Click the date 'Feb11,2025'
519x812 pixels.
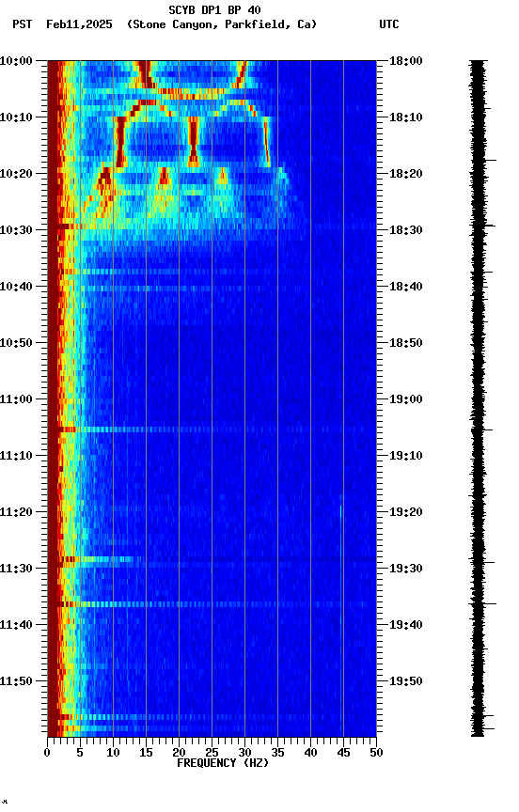coord(79,24)
